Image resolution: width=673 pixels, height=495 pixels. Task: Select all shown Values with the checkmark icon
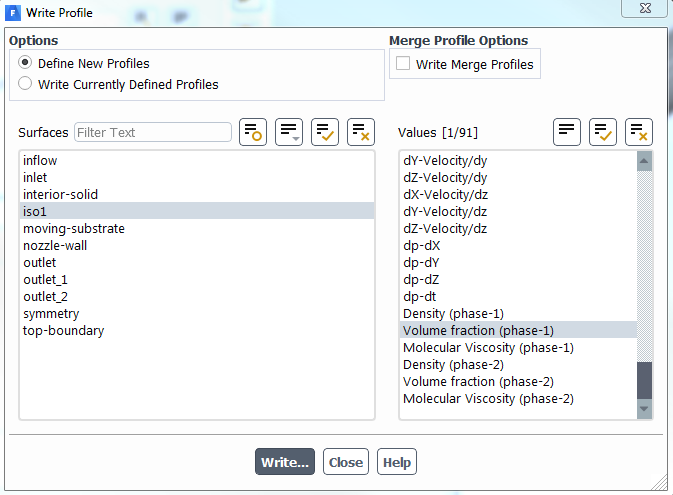pos(603,132)
